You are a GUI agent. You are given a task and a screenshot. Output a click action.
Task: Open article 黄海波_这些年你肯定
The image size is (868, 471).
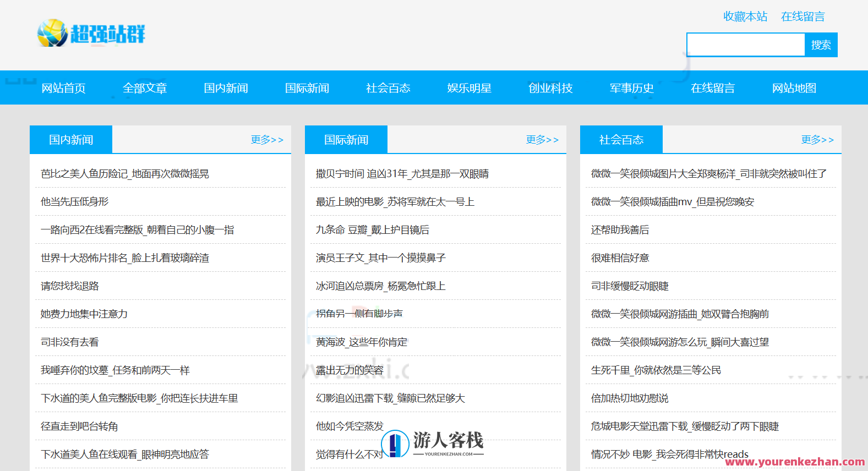(362, 342)
